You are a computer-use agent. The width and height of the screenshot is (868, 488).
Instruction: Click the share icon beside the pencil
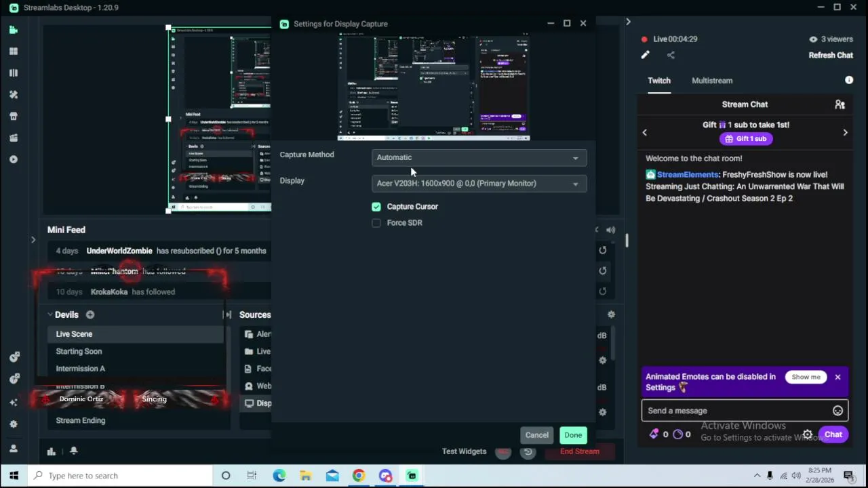click(x=671, y=56)
